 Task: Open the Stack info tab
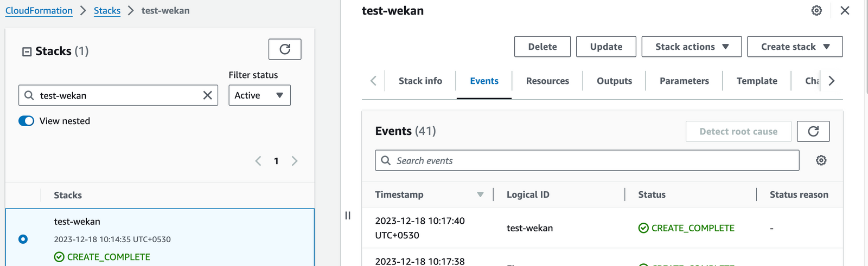420,81
